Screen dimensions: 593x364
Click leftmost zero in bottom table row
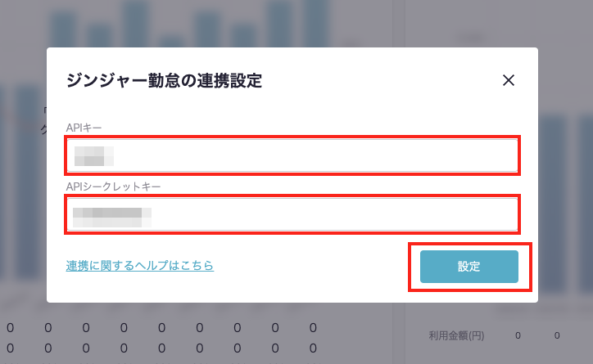click(10, 348)
